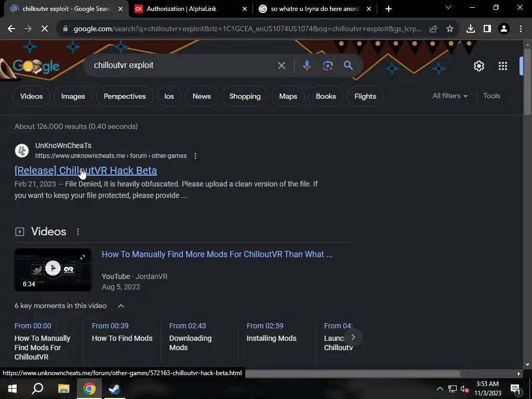Jump to key moment From 02:43

point(188,326)
